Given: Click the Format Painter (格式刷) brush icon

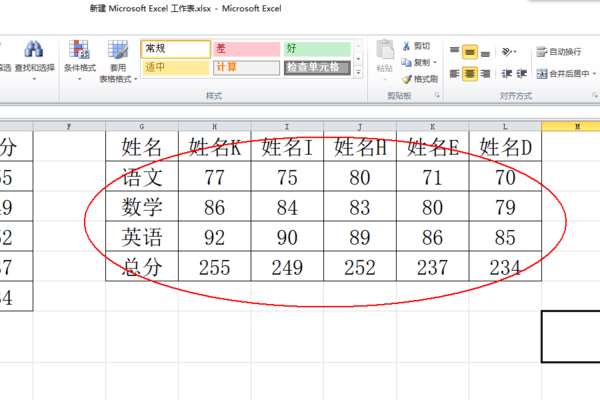Looking at the screenshot, I should pos(406,79).
